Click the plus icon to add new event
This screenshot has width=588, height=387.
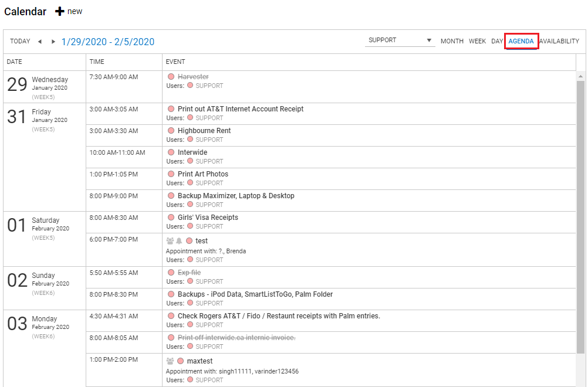click(x=60, y=12)
